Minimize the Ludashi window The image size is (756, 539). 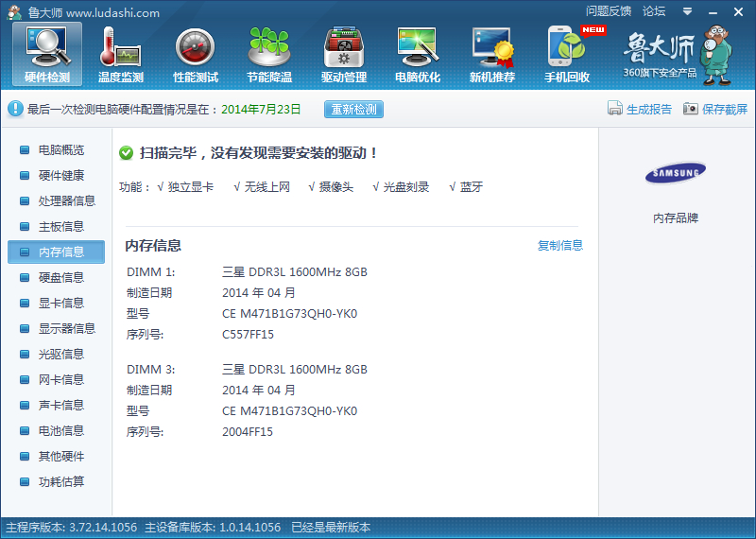[x=713, y=12]
